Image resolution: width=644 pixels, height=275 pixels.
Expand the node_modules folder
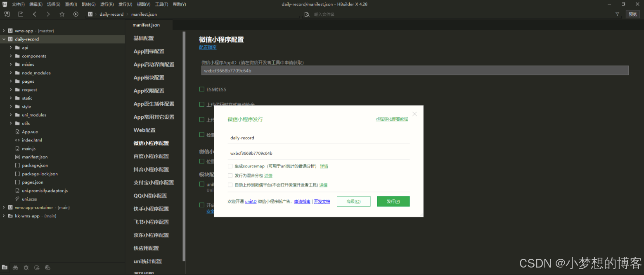(x=11, y=73)
